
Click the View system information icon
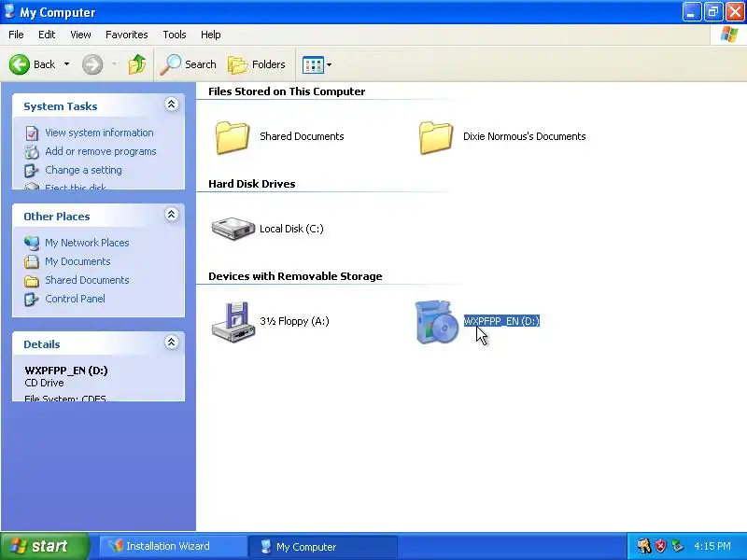(32, 133)
